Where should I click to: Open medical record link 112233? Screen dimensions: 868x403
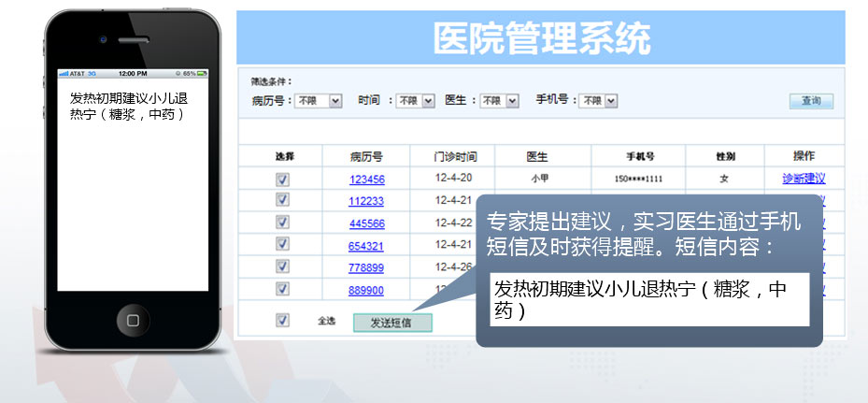click(366, 201)
